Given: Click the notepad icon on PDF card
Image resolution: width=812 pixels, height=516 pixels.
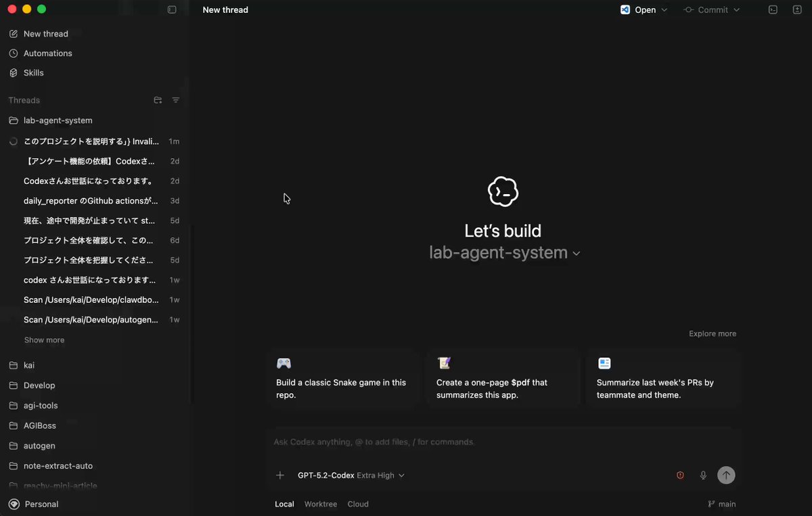Looking at the screenshot, I should click(444, 363).
